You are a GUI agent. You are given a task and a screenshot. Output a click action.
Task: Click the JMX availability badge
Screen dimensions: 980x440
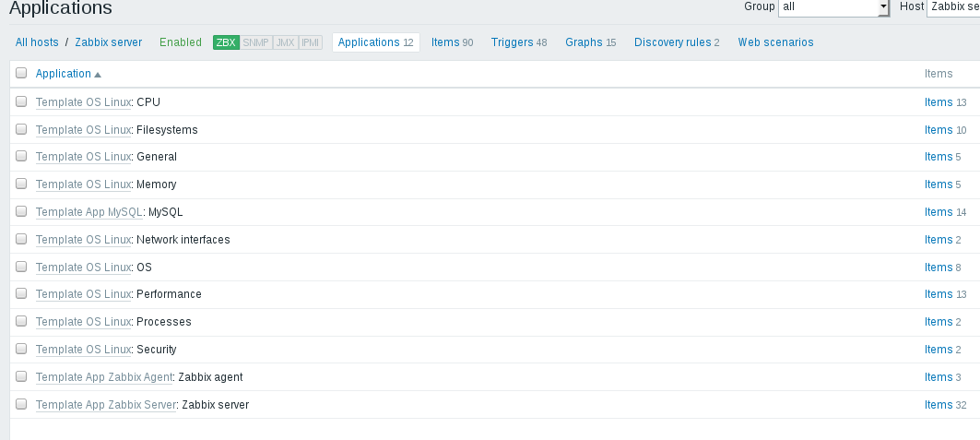click(286, 42)
